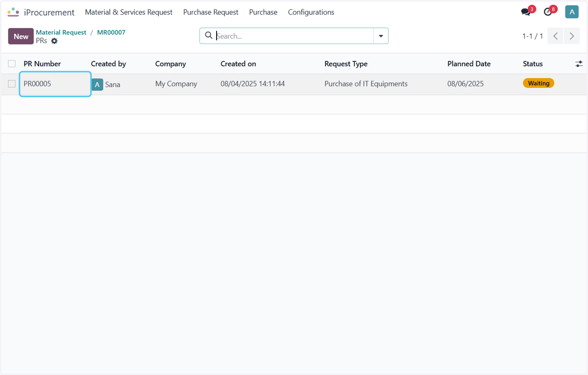Open the Configurations menu
The image size is (588, 375).
tap(311, 12)
